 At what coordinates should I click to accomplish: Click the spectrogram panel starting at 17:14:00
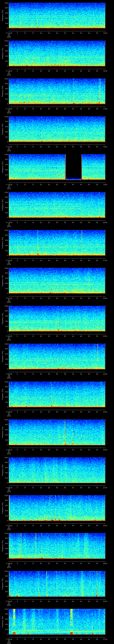click(x=57, y=16)
